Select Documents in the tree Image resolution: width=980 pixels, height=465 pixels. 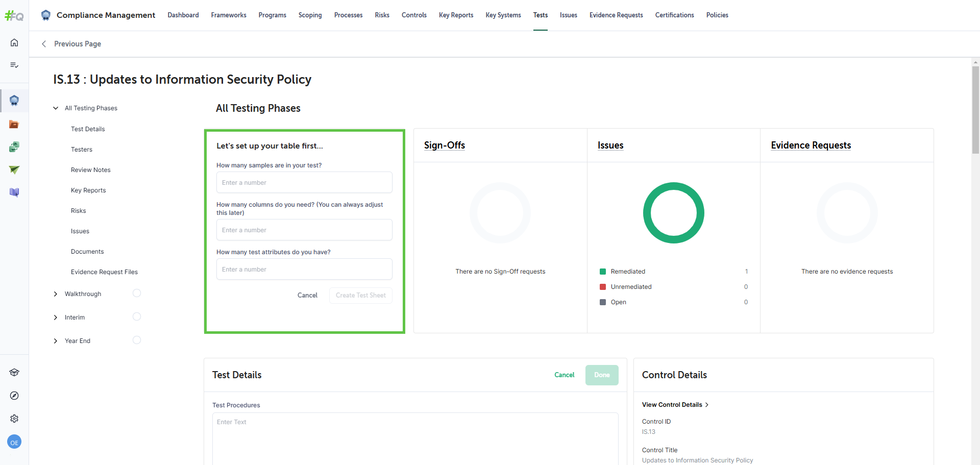pos(87,252)
